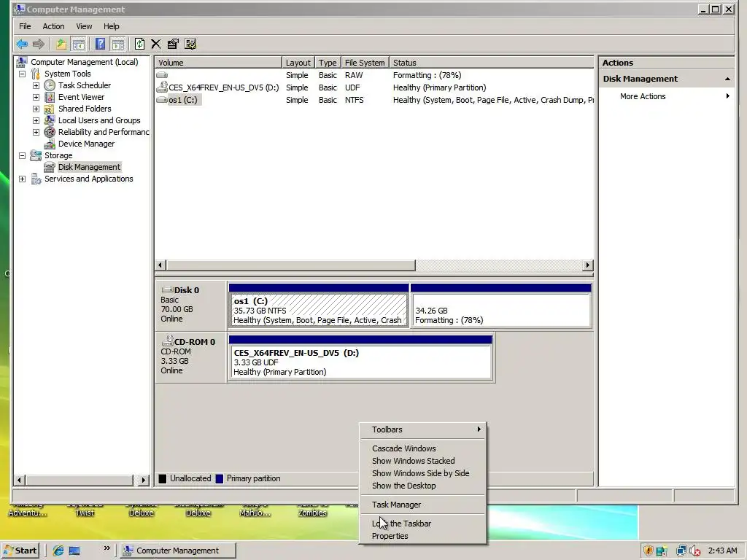Open the View menu
Screen dimensions: 747x560
point(84,26)
